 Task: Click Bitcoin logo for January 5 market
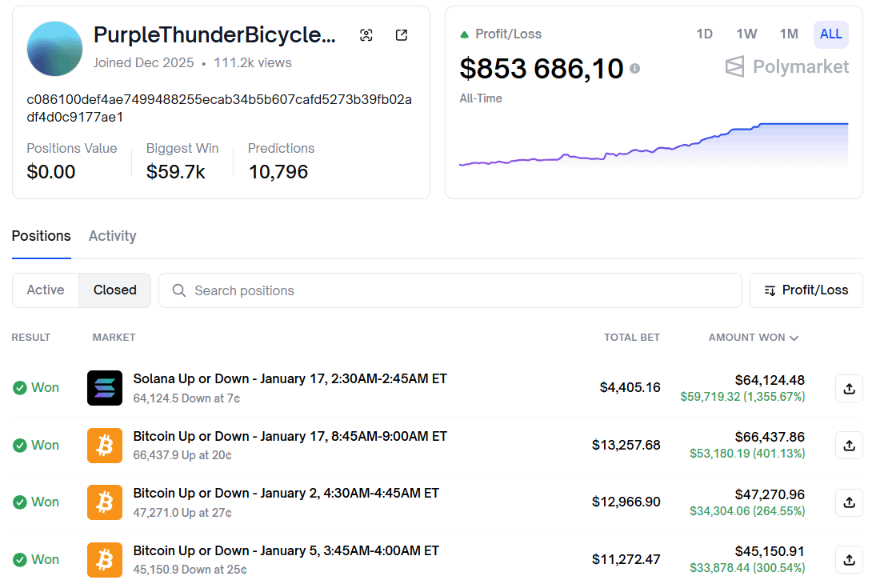coord(105,560)
